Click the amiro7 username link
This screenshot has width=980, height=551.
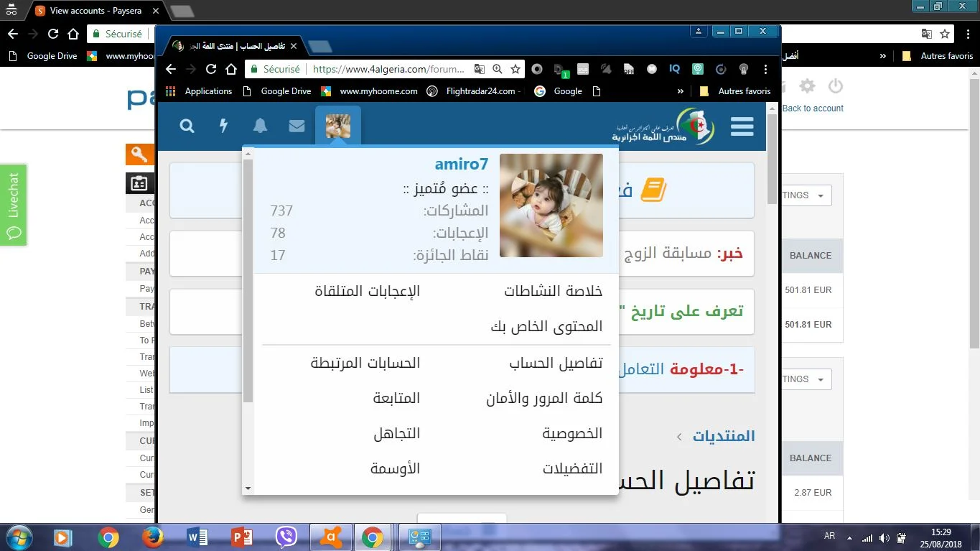[461, 165]
